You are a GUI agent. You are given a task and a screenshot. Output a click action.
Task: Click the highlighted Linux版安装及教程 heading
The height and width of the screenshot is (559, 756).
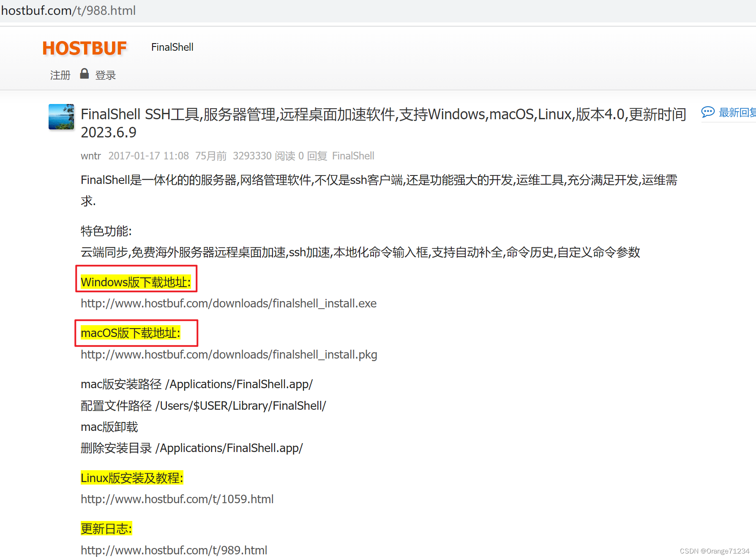[132, 478]
